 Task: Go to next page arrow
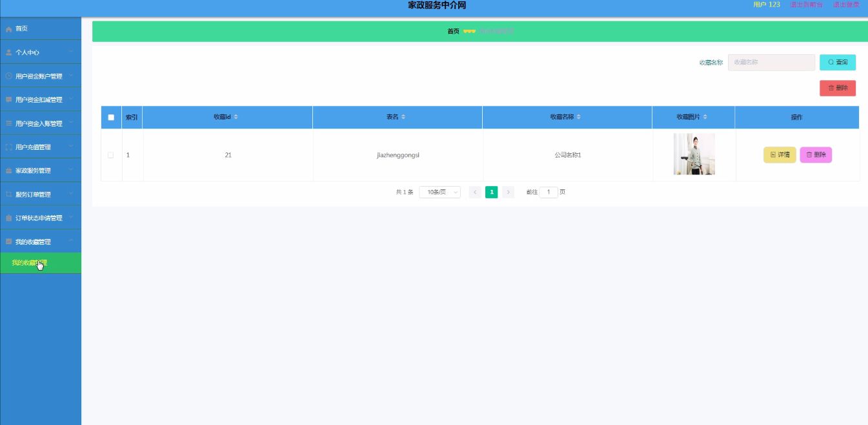tap(508, 192)
